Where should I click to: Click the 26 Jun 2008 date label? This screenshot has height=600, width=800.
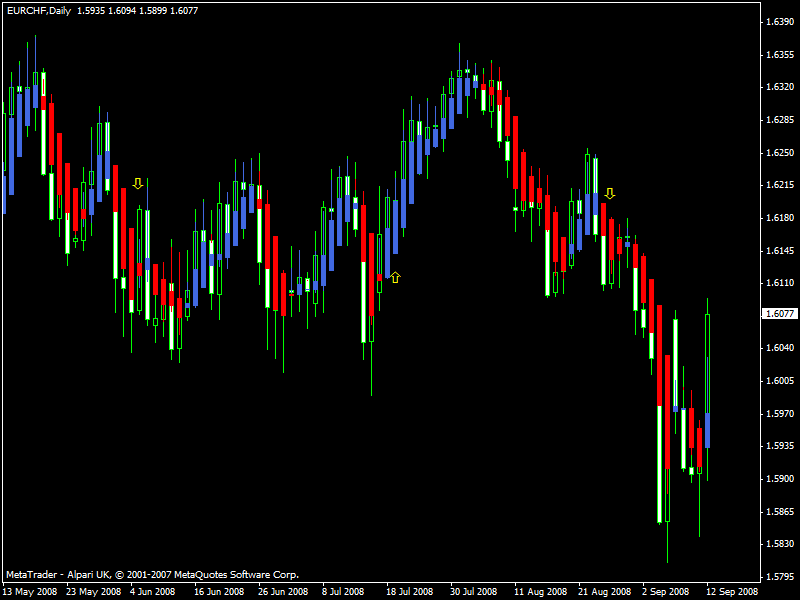click(283, 592)
